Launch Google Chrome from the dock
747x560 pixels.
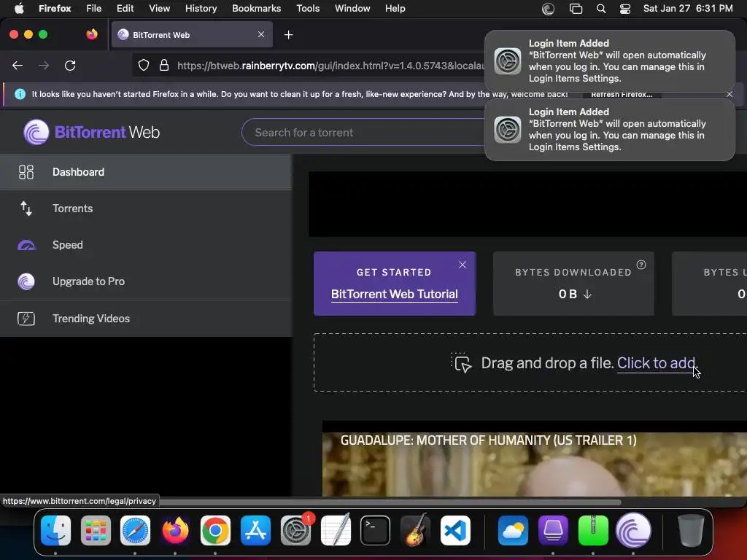tap(215, 531)
